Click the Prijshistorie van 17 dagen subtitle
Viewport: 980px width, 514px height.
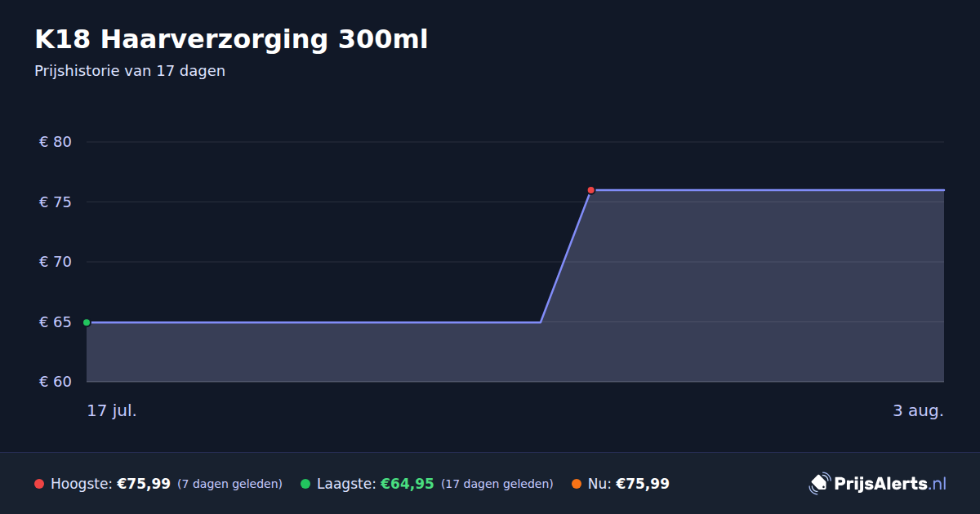pos(130,71)
